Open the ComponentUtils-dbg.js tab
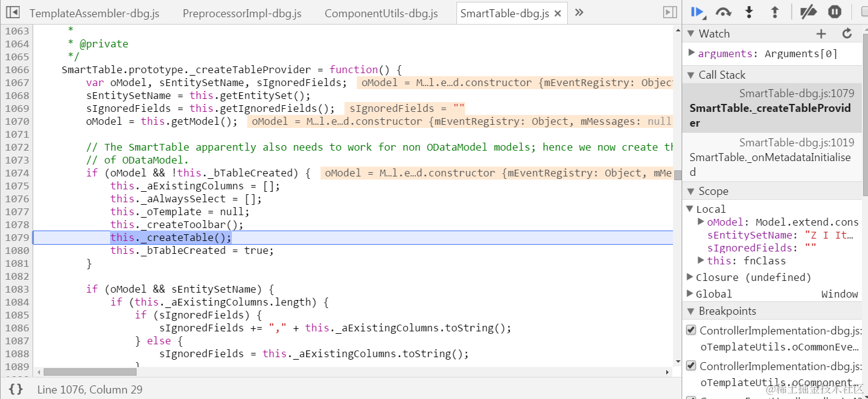This screenshot has width=868, height=399. [x=381, y=14]
